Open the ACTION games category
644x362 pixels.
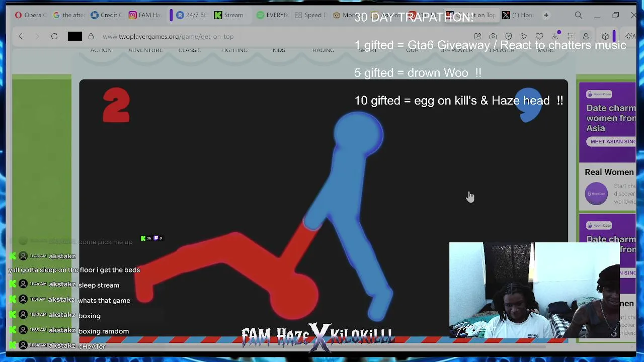coord(101,50)
